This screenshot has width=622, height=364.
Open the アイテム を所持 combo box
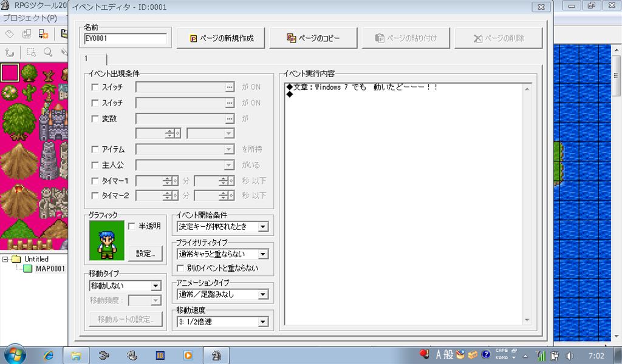coord(185,149)
